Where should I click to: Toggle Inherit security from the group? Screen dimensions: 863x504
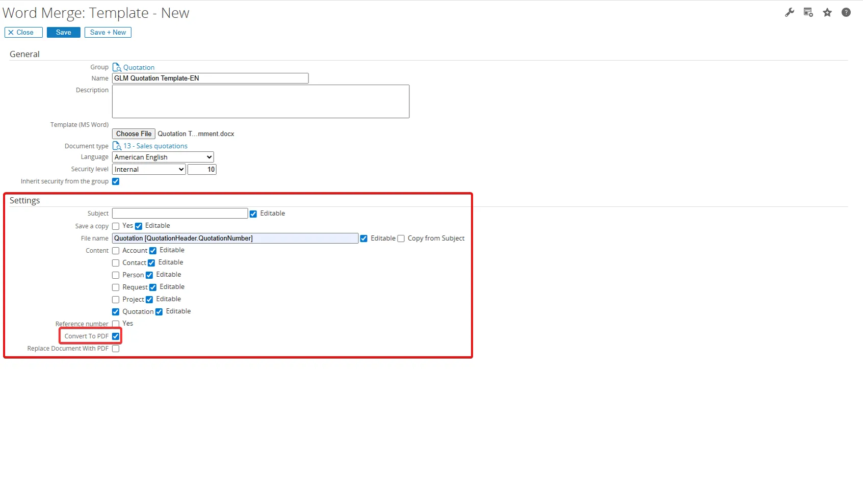116,181
